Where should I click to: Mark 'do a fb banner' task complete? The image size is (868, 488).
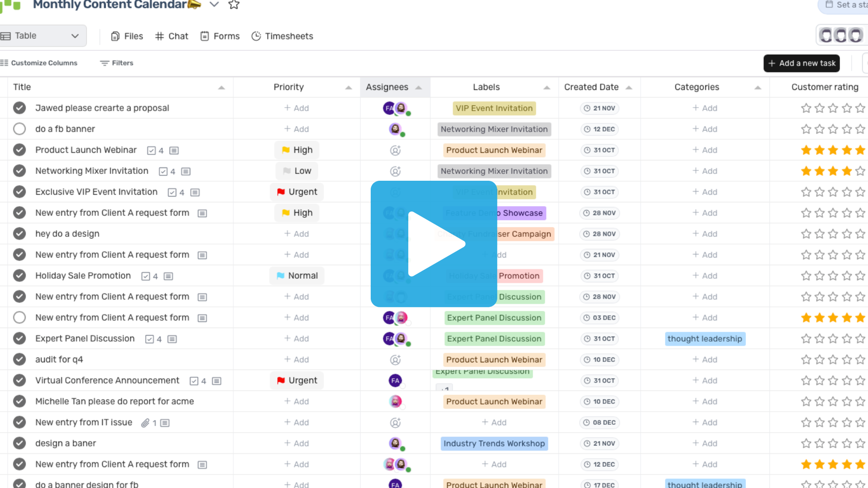pyautogui.click(x=19, y=129)
